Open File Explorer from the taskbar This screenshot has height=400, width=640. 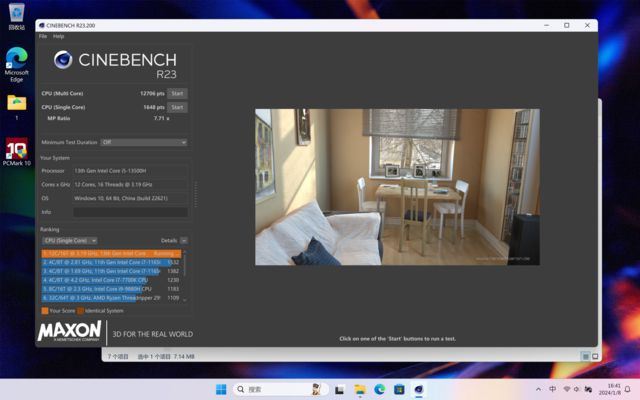point(360,389)
